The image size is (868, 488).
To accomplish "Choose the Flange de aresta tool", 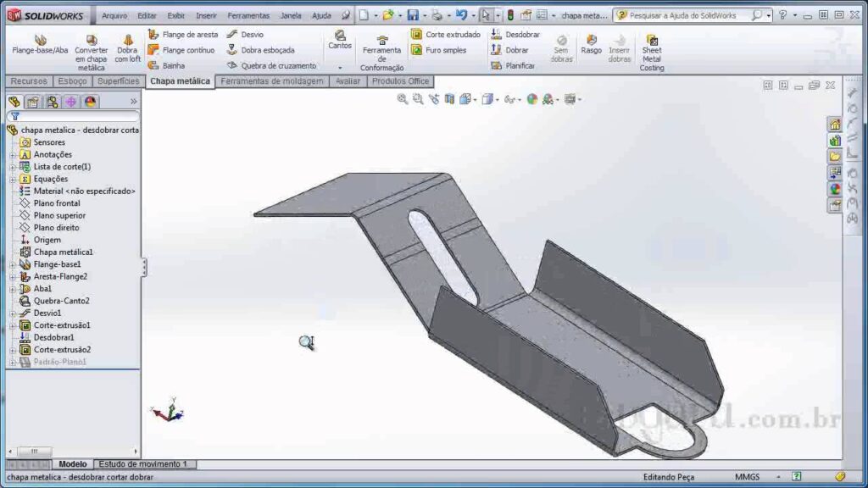I will tap(182, 35).
